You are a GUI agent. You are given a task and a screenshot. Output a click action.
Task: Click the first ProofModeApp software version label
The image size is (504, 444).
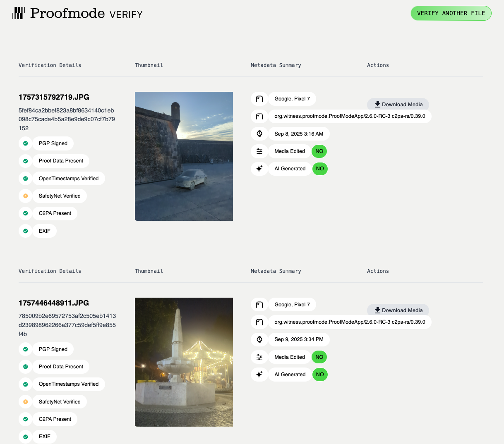[350, 116]
